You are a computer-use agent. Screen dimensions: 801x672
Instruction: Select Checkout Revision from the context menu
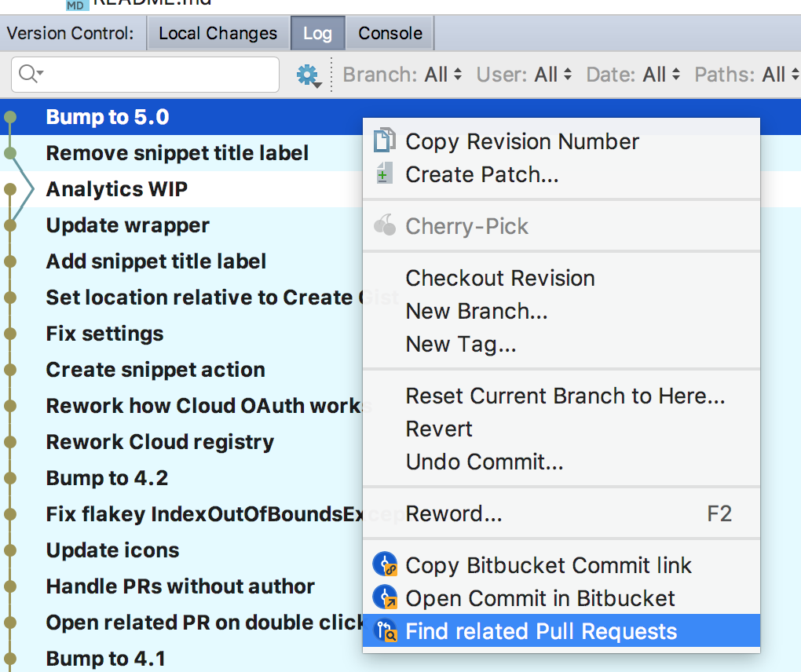click(x=499, y=278)
